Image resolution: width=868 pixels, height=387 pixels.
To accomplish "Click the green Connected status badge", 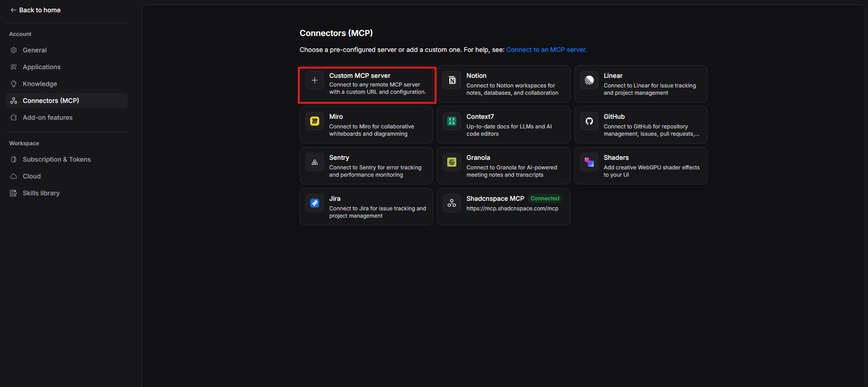I will [545, 199].
